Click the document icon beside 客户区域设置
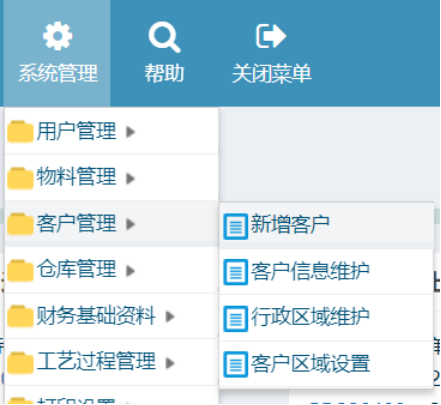 click(236, 364)
